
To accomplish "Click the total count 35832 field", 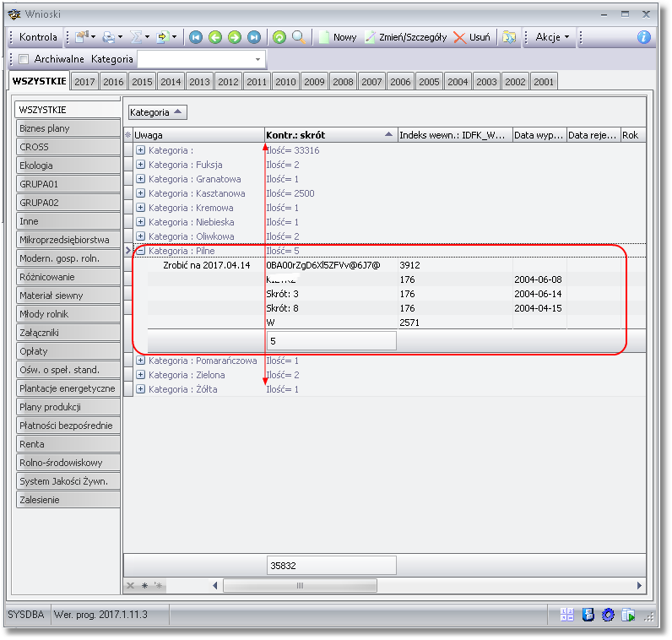I will click(331, 566).
